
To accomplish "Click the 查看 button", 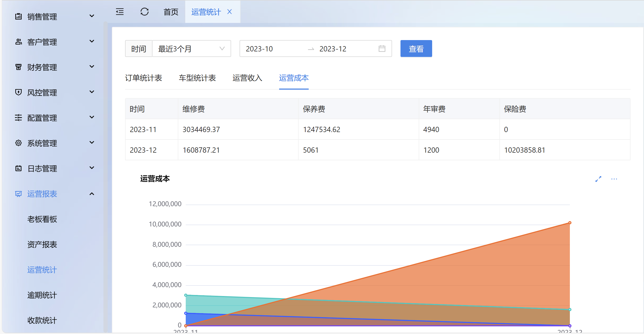I will pyautogui.click(x=416, y=49).
